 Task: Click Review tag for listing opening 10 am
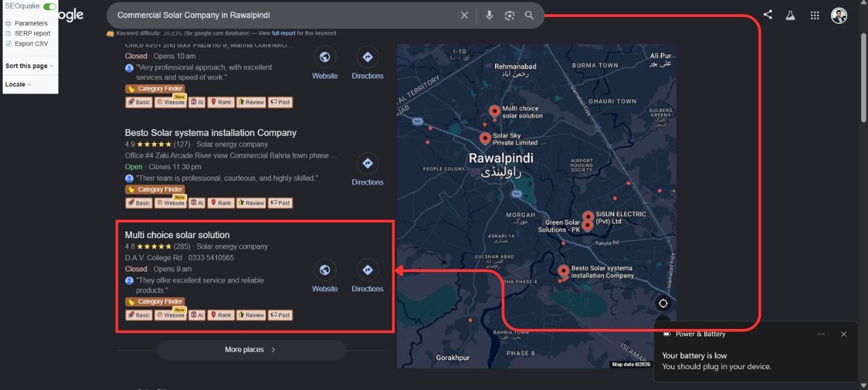pos(251,102)
